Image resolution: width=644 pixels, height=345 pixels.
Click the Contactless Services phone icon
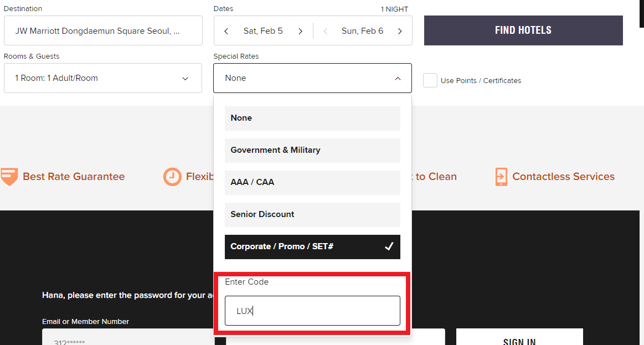point(501,177)
